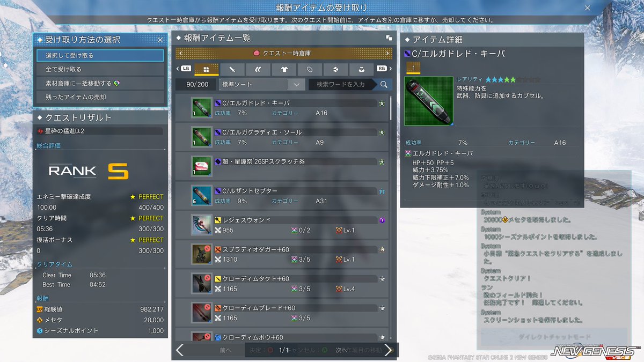Click the メセタ currency icon
The image size is (644, 362).
click(x=40, y=320)
